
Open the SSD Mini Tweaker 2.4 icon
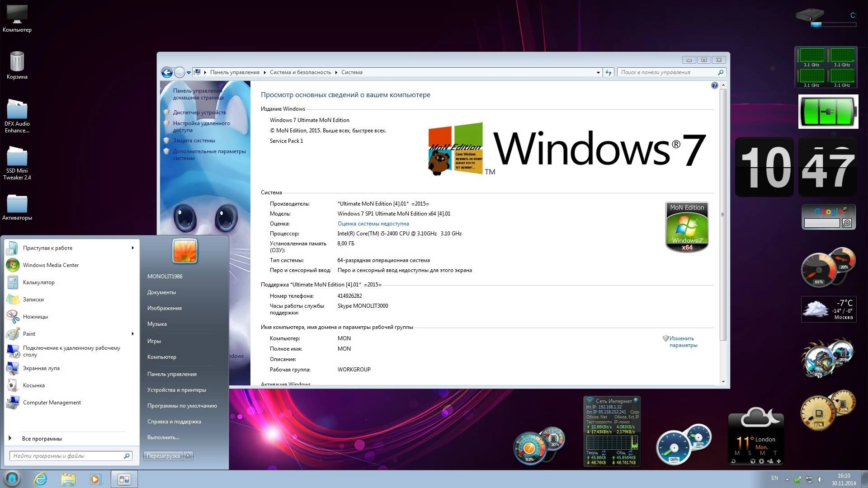click(x=17, y=163)
